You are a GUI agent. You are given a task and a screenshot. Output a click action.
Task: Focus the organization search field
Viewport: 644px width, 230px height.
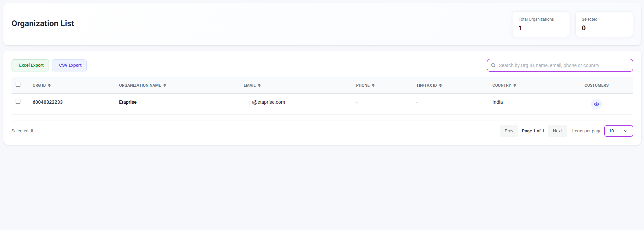pyautogui.click(x=560, y=65)
